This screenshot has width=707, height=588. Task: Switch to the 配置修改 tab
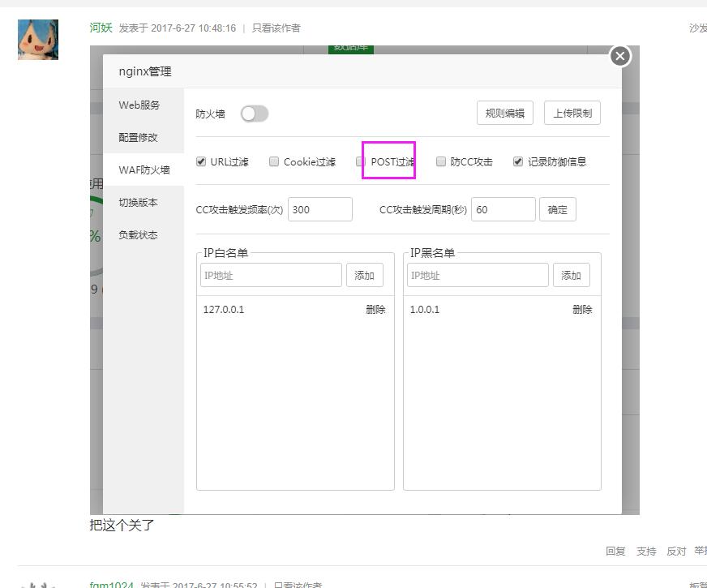point(139,137)
